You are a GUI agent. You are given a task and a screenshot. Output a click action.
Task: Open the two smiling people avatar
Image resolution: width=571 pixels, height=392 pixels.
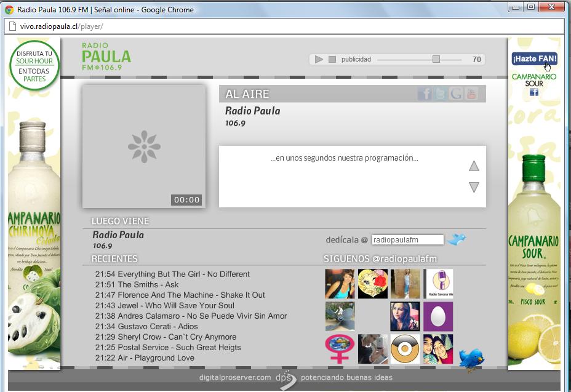click(x=438, y=349)
